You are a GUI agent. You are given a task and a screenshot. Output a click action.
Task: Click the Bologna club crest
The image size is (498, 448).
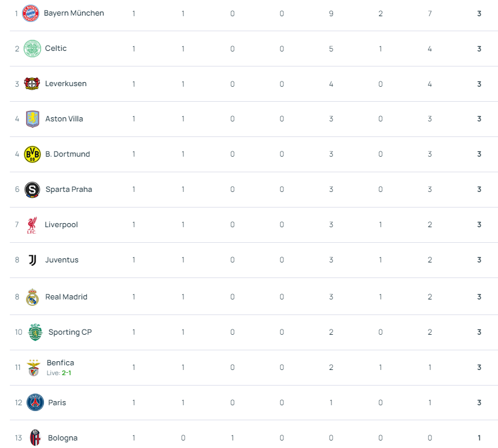tap(35, 438)
